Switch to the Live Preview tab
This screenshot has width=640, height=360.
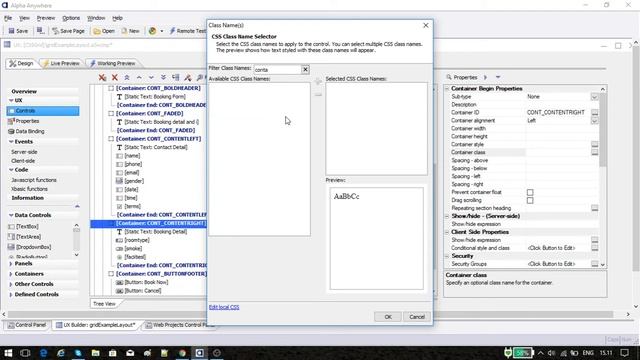(x=61, y=63)
